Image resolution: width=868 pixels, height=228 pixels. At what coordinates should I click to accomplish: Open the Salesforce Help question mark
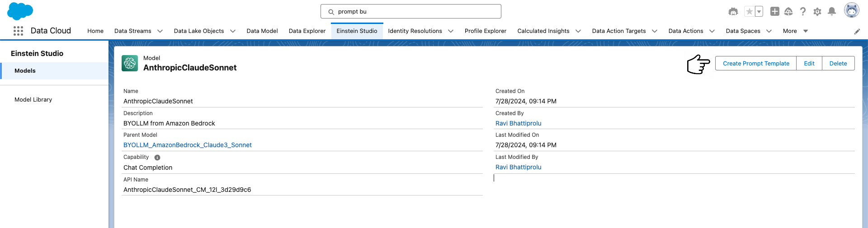pos(803,11)
